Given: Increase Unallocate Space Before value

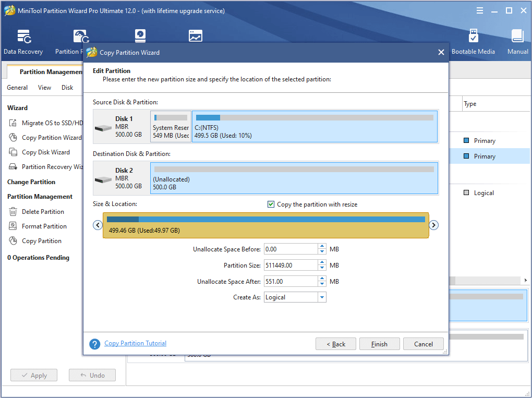Looking at the screenshot, I should pos(322,246).
